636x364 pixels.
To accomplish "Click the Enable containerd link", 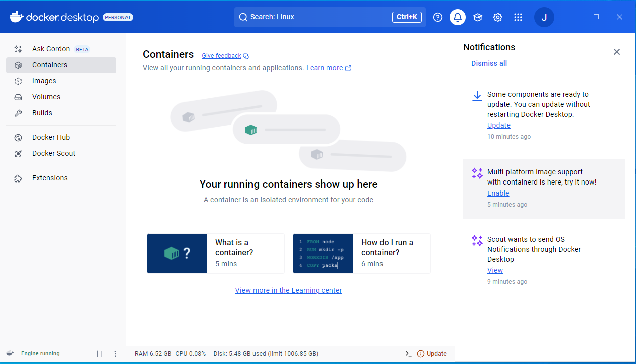I will tap(498, 193).
